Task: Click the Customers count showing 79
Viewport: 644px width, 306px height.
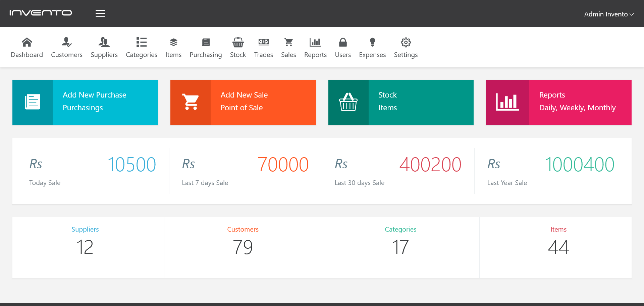Action: (x=243, y=247)
